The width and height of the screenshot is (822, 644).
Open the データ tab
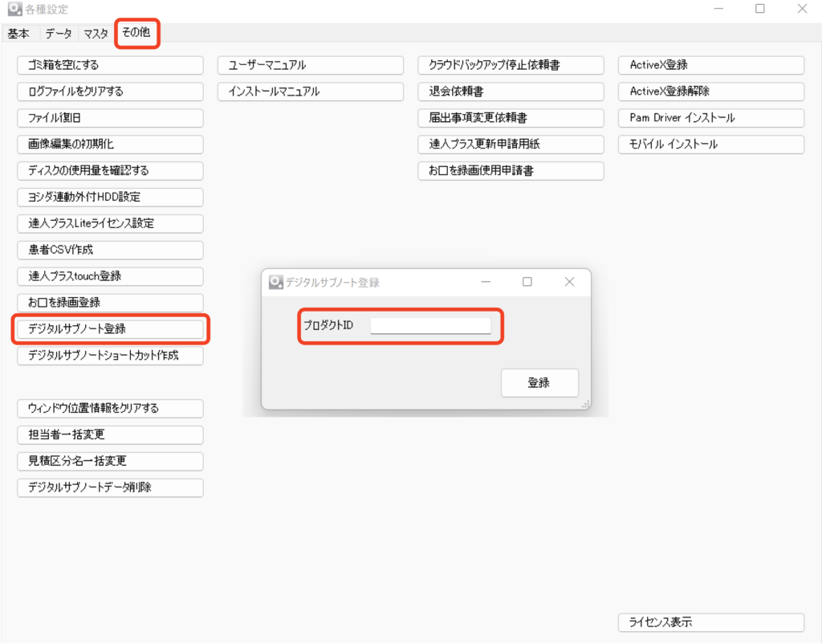click(x=58, y=34)
